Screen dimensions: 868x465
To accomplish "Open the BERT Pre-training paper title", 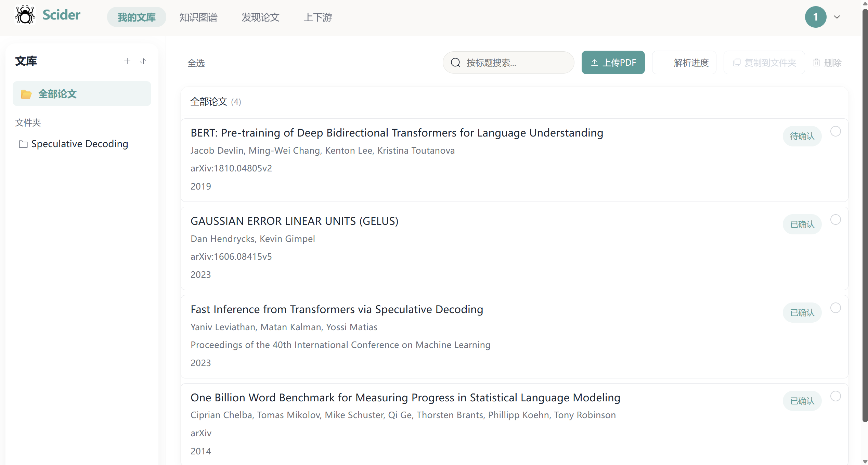I will coord(397,133).
